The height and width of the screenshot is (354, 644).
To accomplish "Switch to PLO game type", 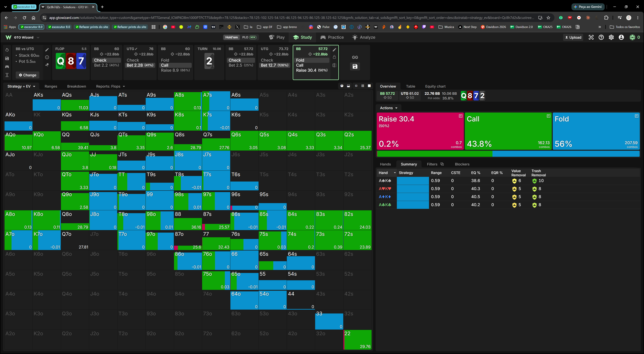I will point(249,37).
